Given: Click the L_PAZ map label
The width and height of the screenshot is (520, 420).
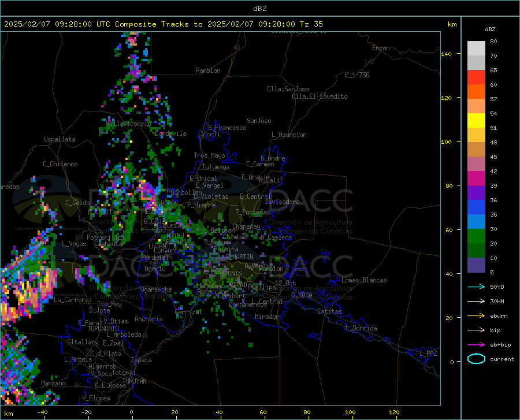Looking at the screenshot, I should tap(428, 354).
